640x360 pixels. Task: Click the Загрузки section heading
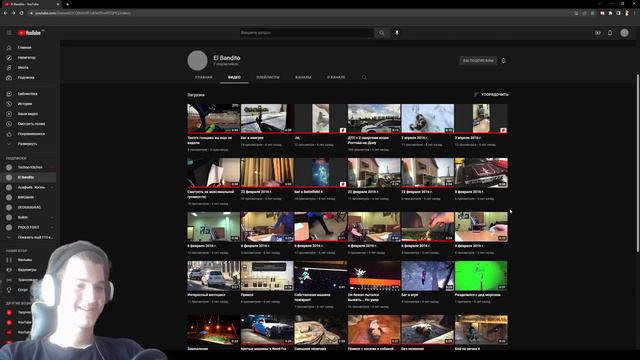coord(196,95)
